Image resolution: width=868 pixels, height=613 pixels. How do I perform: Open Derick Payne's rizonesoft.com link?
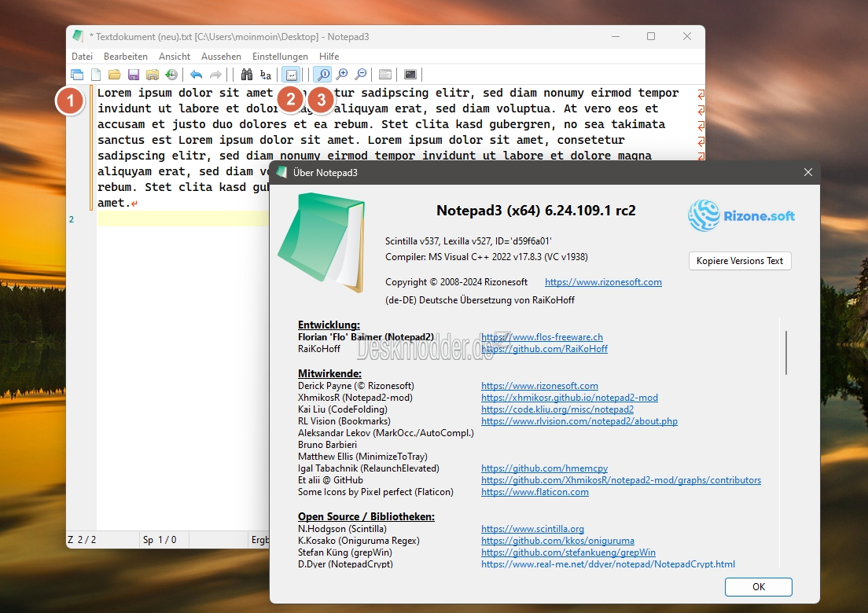click(539, 386)
